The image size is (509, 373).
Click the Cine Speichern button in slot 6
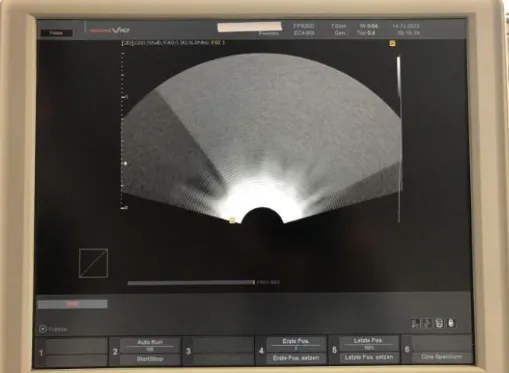tap(442, 357)
